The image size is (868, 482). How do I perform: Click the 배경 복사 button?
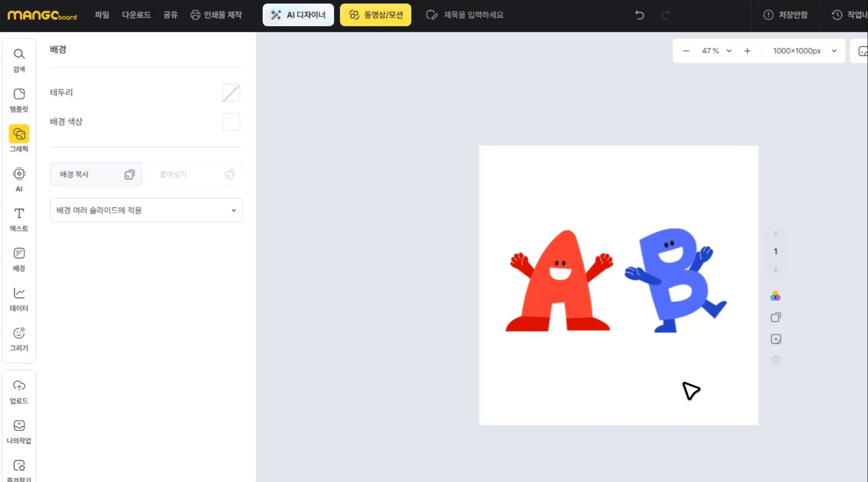(x=96, y=175)
